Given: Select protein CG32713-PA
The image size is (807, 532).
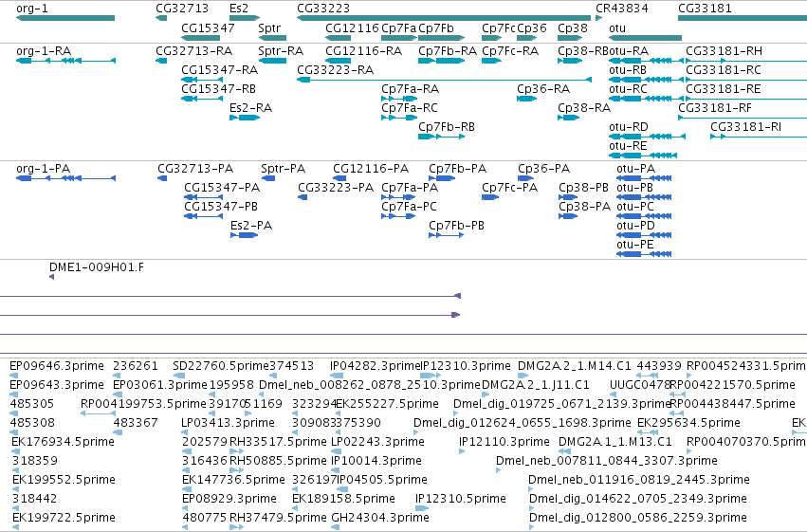Looking at the screenshot, I should pos(162,178).
